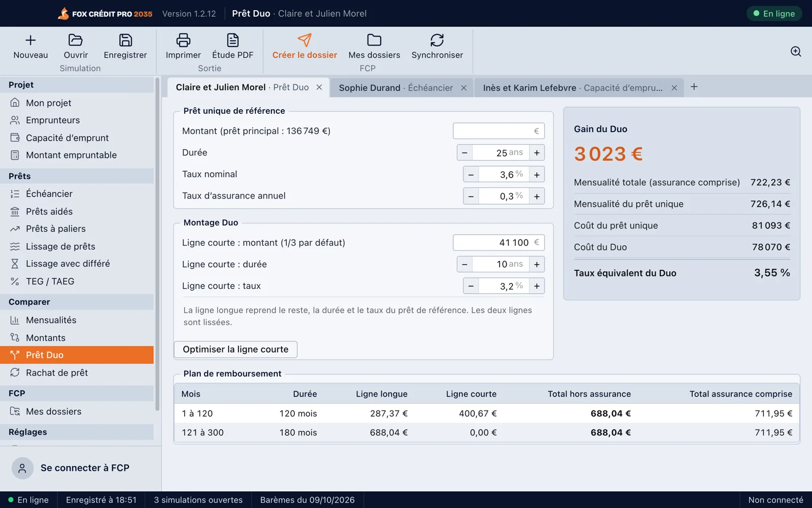Open TEG / TAEG calculator

point(77,281)
